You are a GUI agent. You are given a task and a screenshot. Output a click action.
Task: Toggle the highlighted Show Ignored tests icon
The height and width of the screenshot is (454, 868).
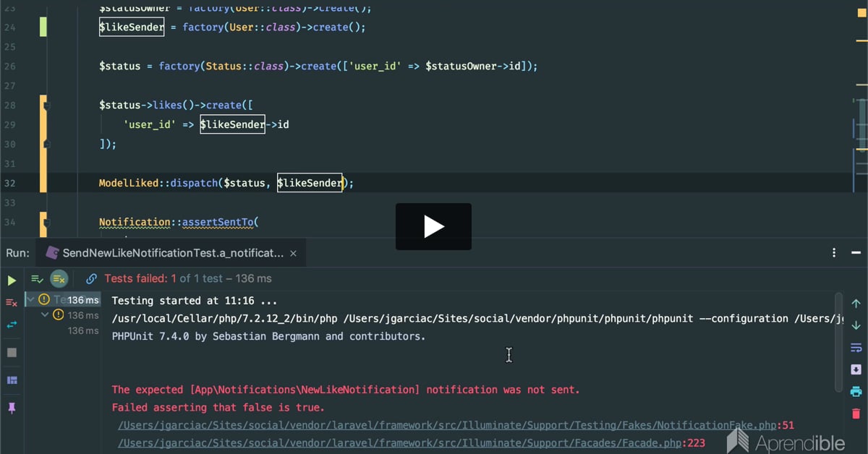[x=59, y=278]
